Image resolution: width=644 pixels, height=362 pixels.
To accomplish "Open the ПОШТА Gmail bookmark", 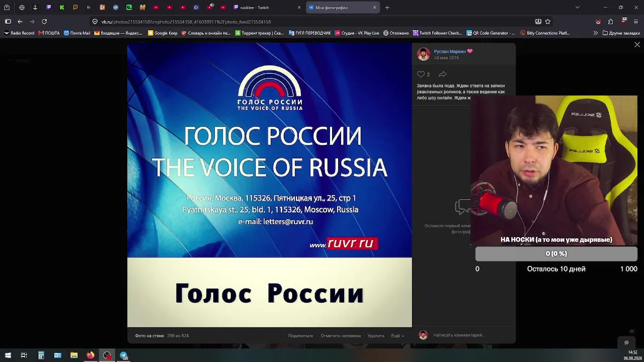I will point(49,33).
